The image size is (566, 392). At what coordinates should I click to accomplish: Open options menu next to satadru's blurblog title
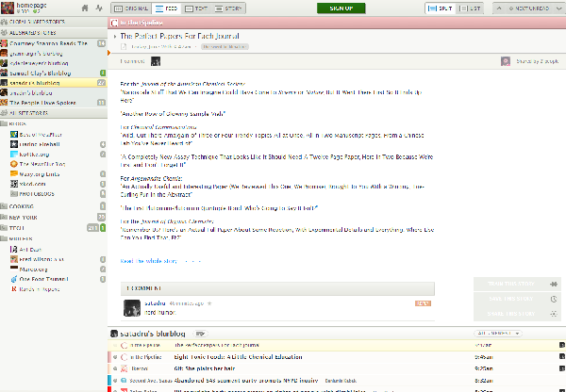click(x=200, y=334)
